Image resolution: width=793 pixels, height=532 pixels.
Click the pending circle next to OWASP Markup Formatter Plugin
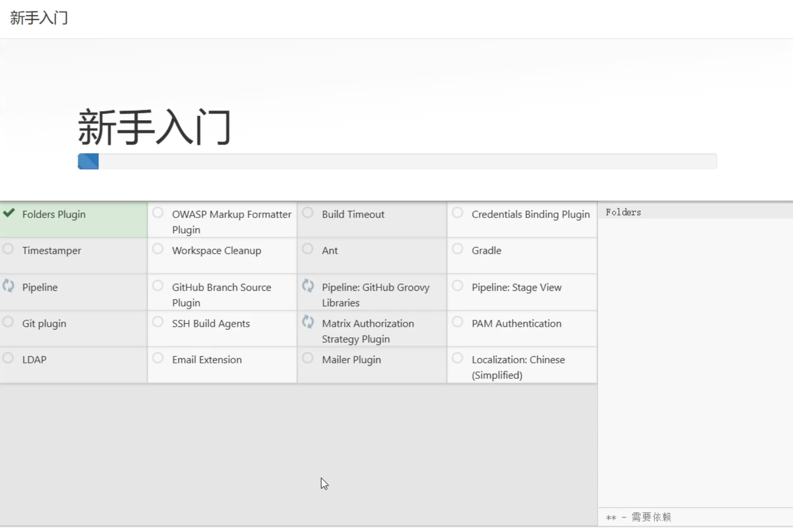click(x=158, y=213)
